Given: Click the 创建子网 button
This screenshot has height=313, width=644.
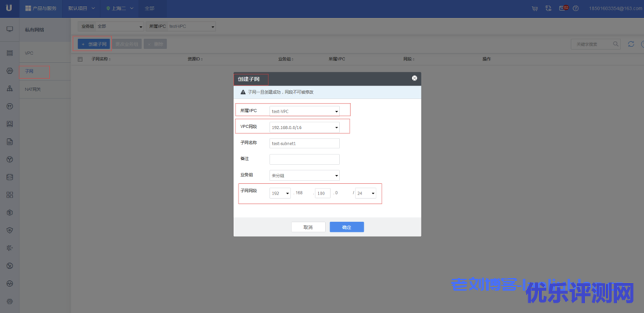Looking at the screenshot, I should [x=94, y=44].
